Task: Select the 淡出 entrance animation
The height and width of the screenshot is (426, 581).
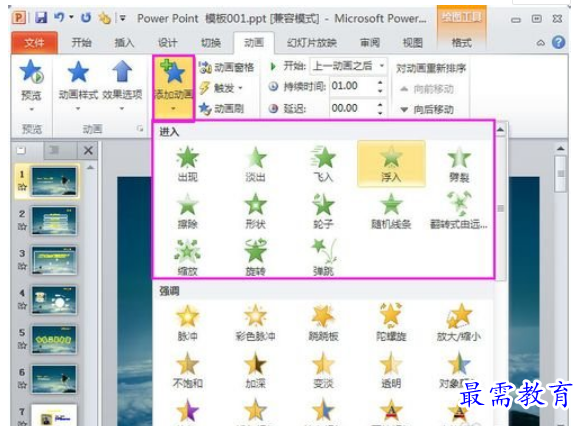Action: coord(255,164)
